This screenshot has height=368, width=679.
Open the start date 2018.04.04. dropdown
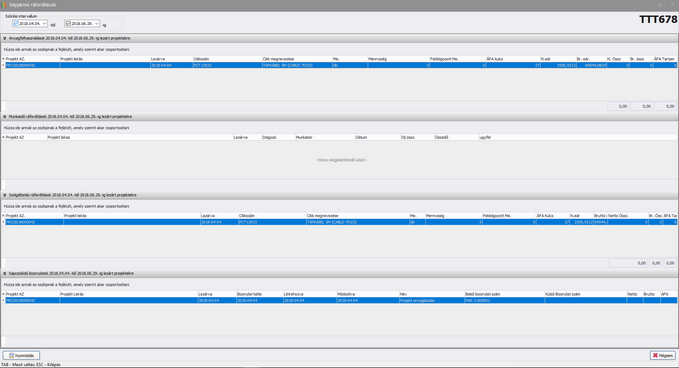pos(44,23)
